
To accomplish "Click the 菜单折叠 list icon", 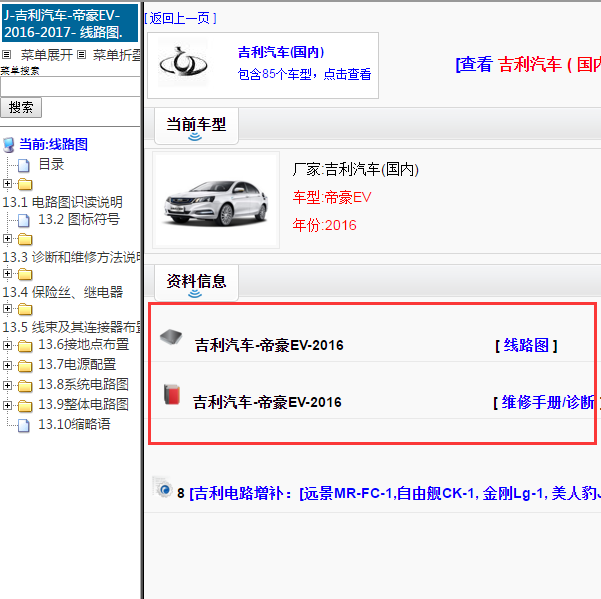I will (x=81, y=55).
